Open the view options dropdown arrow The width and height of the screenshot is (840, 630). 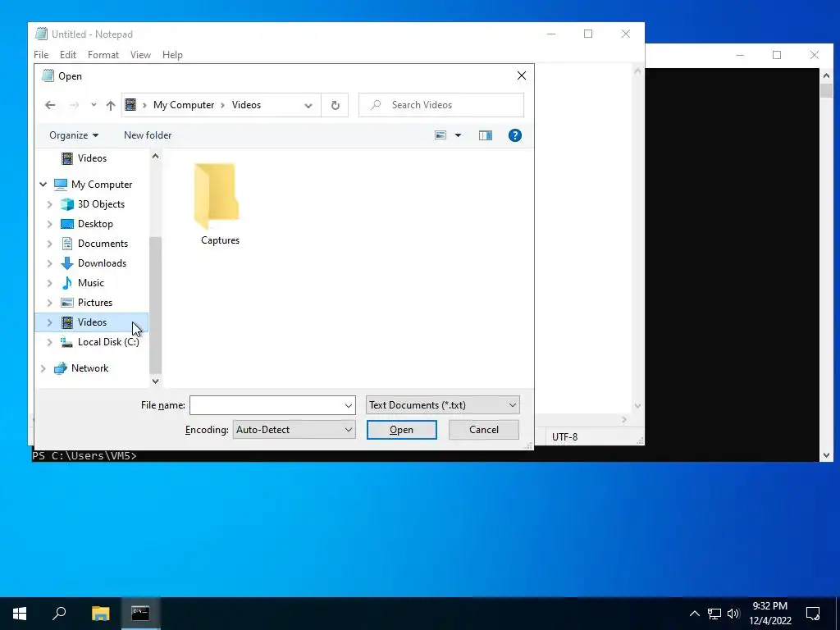click(458, 135)
